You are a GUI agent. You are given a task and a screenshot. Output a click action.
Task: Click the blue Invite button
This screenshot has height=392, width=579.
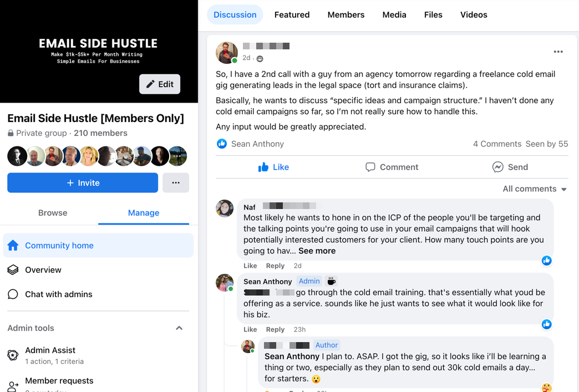point(83,183)
